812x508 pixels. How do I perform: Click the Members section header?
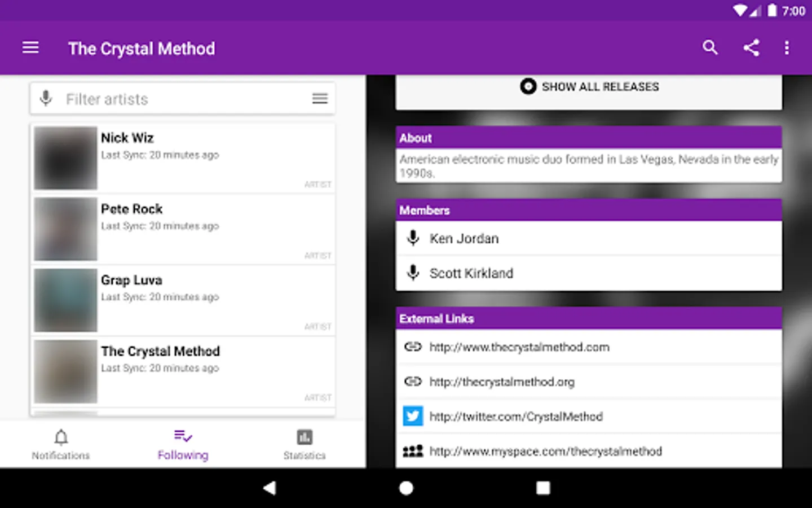pos(589,210)
